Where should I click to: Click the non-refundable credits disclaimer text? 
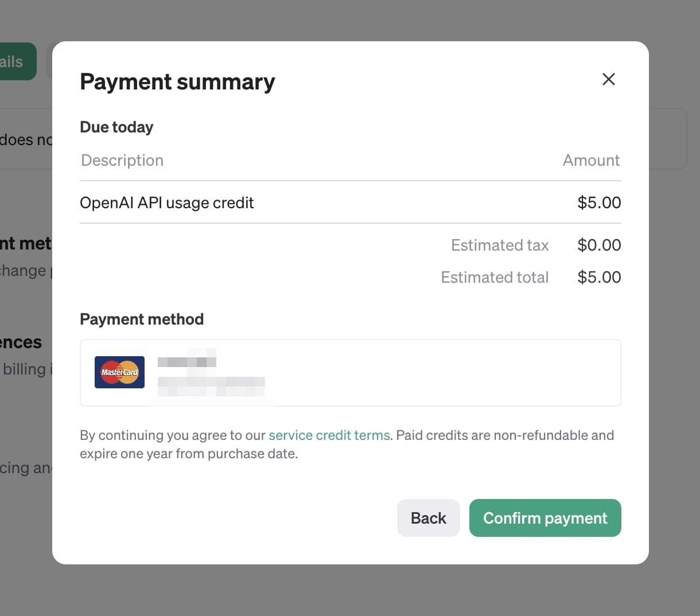pos(347,445)
